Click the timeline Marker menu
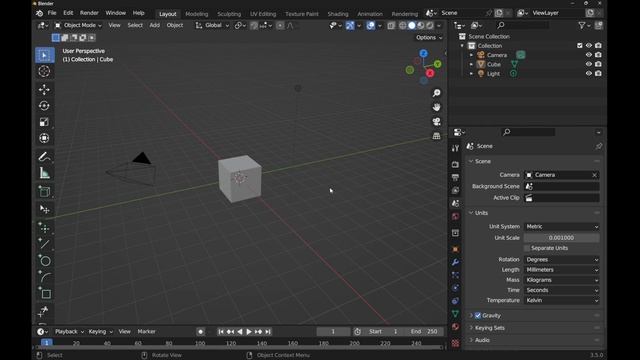 [147, 332]
